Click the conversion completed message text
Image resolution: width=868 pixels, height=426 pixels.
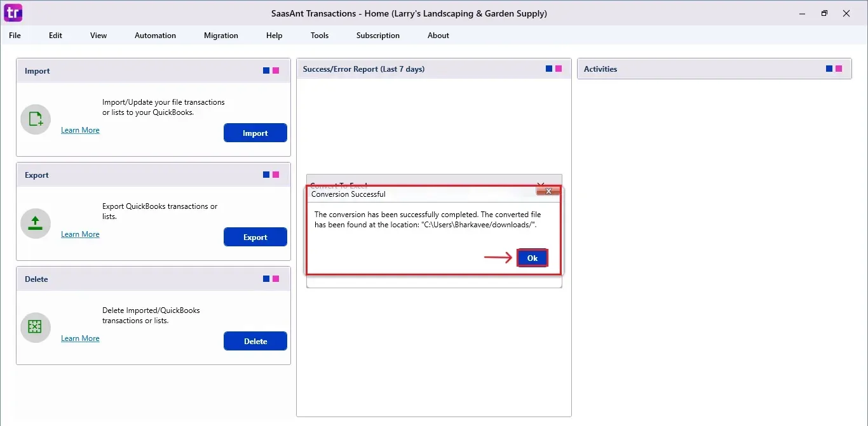(x=428, y=220)
